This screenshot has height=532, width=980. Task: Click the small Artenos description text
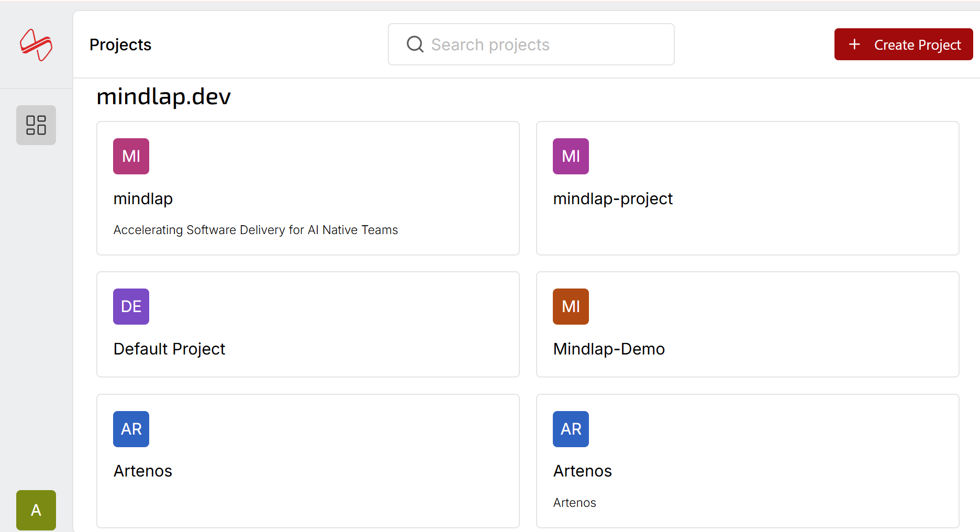[x=575, y=503]
